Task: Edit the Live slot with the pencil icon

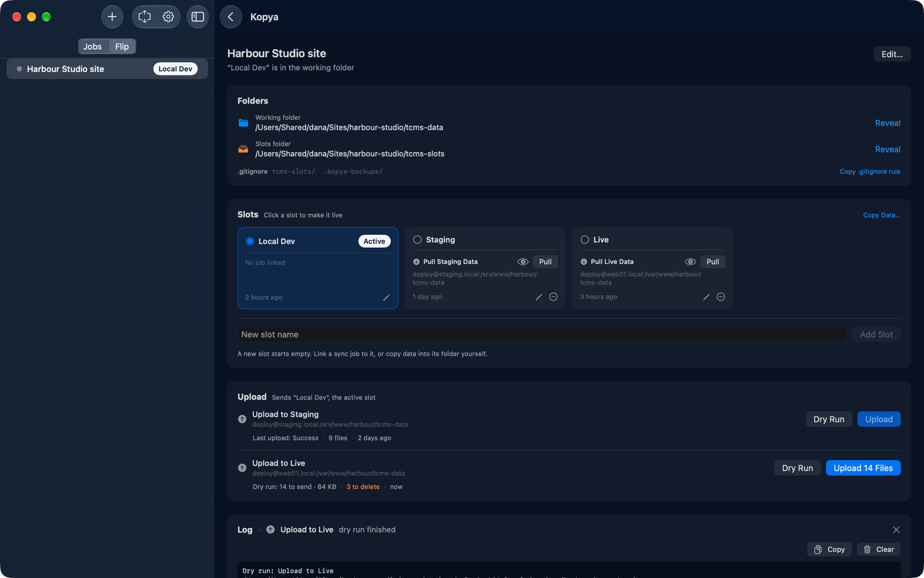Action: tap(706, 297)
